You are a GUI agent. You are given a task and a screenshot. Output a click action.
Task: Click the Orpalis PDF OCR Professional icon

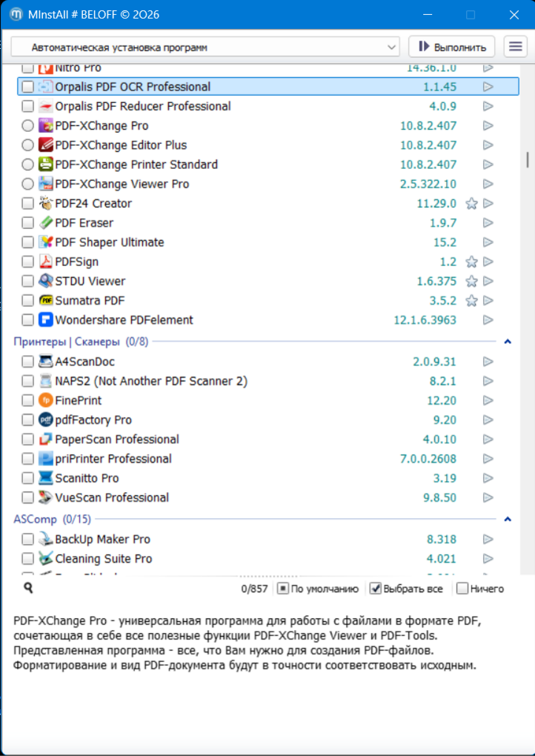(x=46, y=87)
